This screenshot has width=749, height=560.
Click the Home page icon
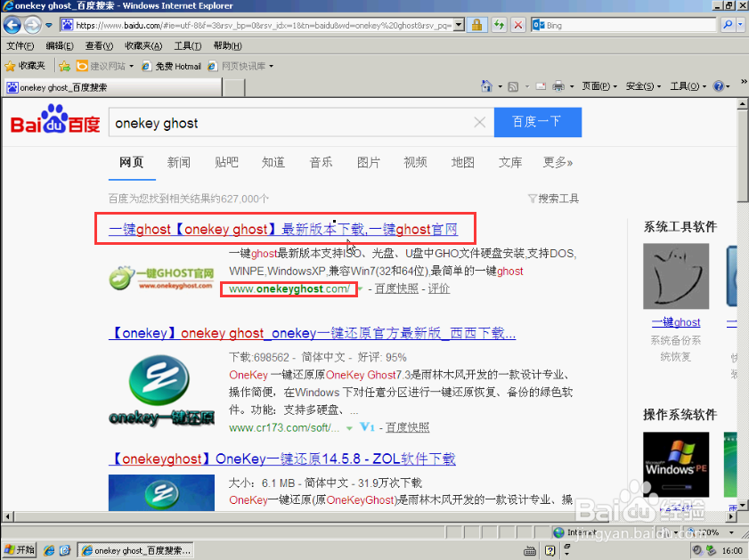point(487,86)
